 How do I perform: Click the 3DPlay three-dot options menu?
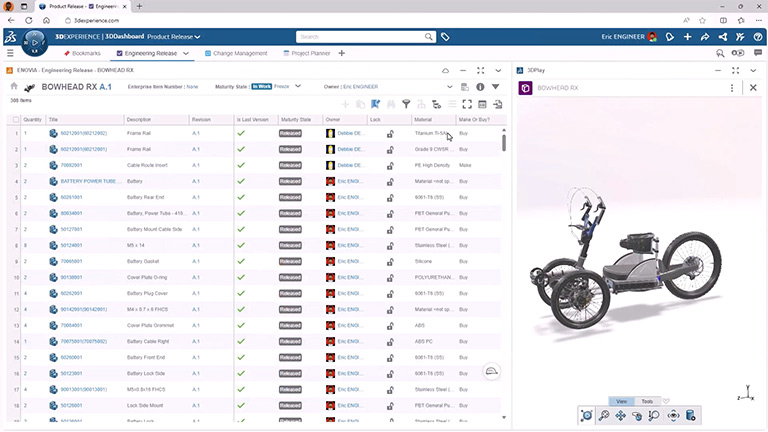pyautogui.click(x=732, y=88)
